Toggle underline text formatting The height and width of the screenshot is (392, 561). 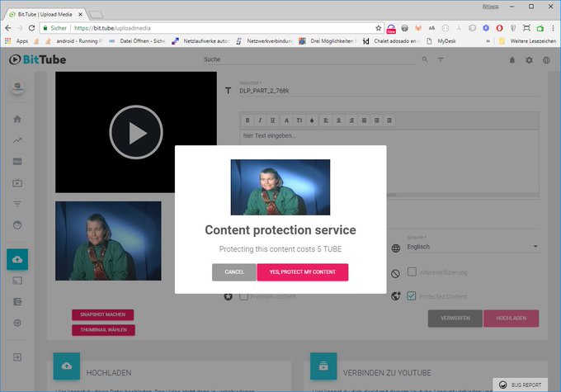272,120
